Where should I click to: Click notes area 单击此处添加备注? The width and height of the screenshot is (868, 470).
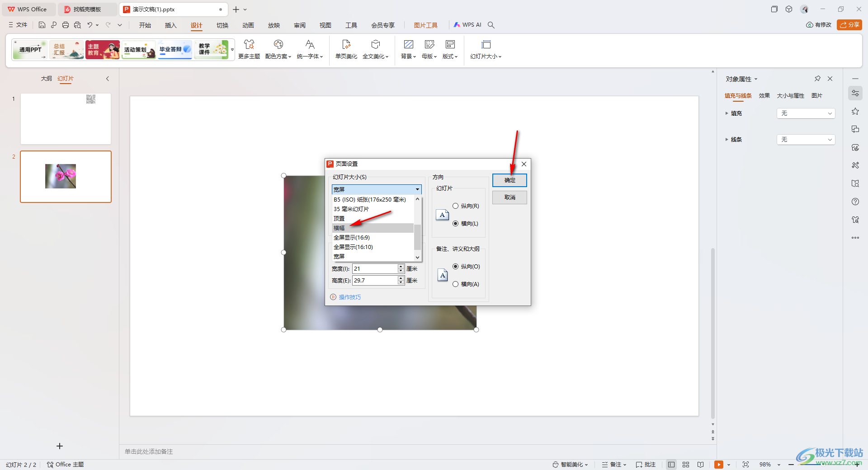point(149,452)
